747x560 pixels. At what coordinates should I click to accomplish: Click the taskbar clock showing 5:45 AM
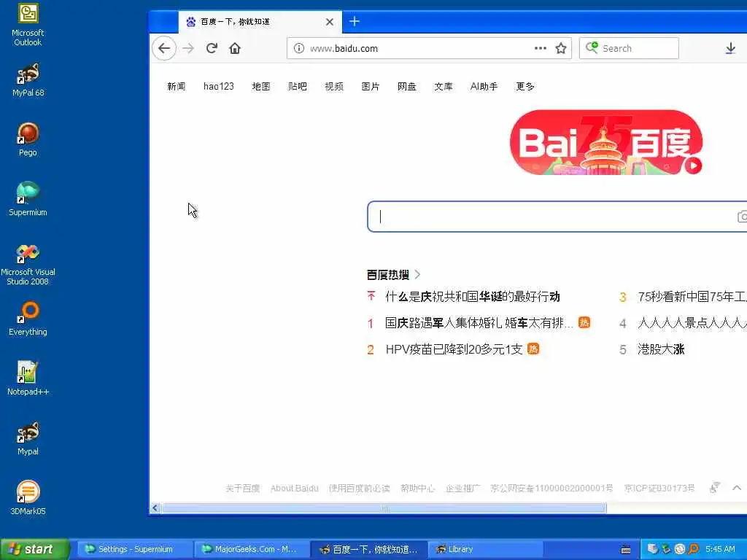(720, 549)
